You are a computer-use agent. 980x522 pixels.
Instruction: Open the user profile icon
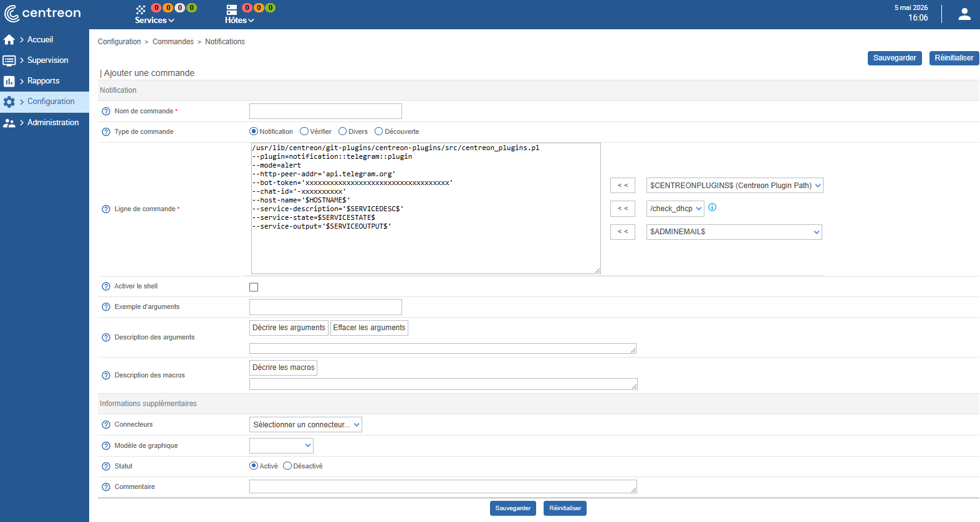coord(964,14)
